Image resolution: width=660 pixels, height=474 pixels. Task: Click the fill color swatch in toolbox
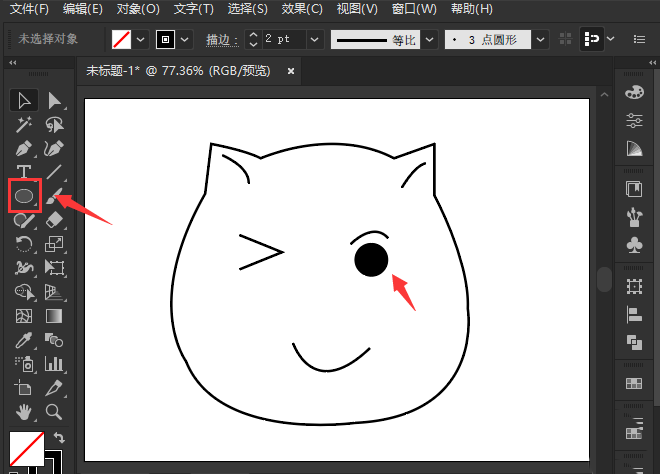point(26,449)
